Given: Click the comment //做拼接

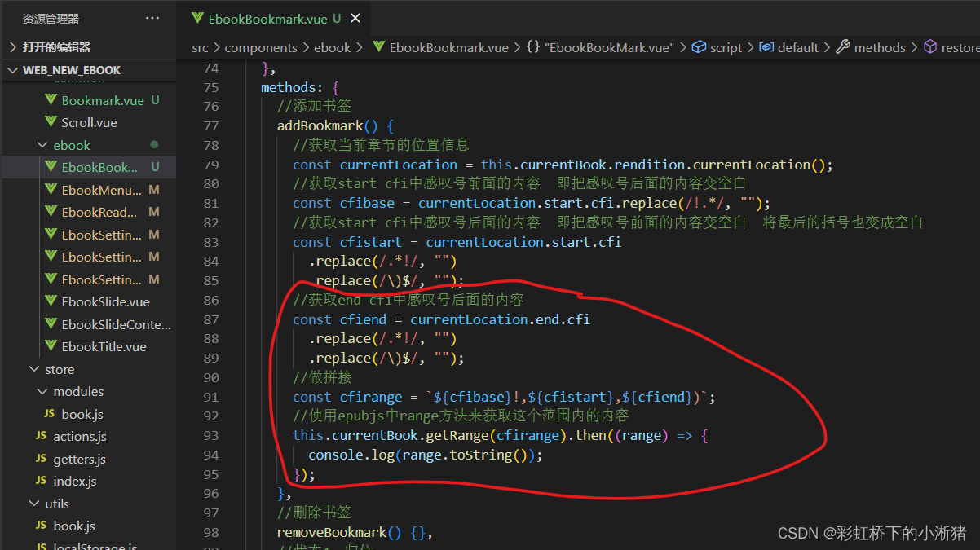Looking at the screenshot, I should (323, 377).
